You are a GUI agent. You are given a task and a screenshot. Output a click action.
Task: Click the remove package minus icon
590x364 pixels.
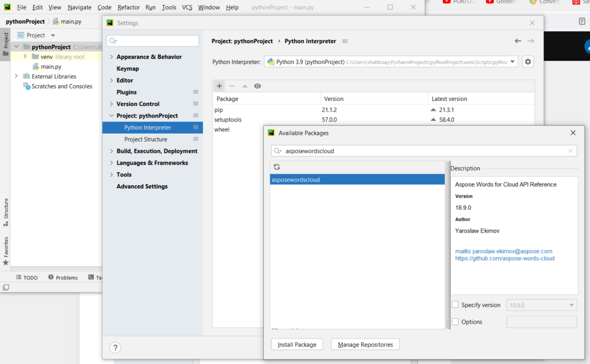pyautogui.click(x=232, y=86)
